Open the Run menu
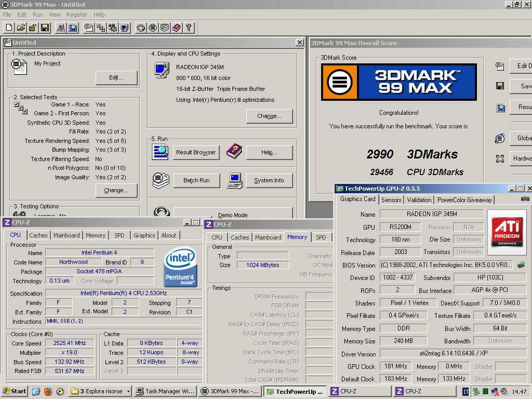This screenshot has width=532, height=399. pyautogui.click(x=37, y=15)
